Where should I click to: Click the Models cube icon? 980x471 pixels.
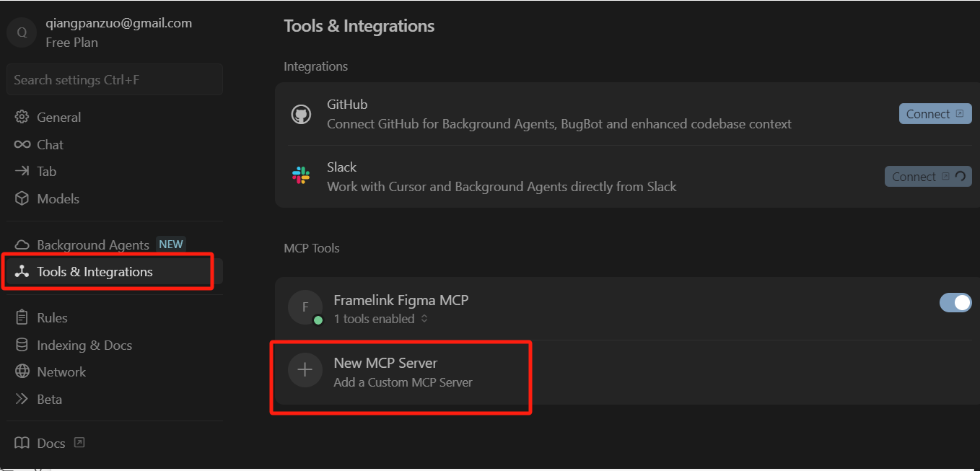[x=22, y=198]
